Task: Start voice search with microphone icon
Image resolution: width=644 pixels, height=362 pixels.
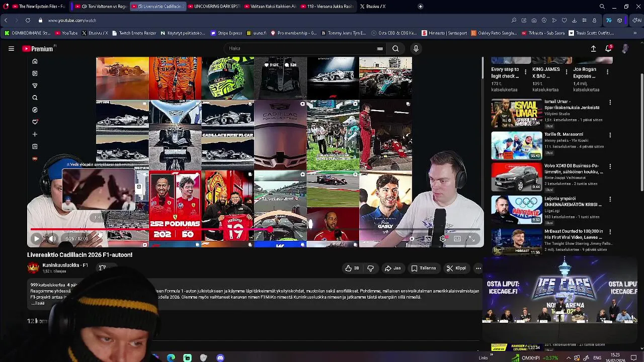Action: click(416, 49)
